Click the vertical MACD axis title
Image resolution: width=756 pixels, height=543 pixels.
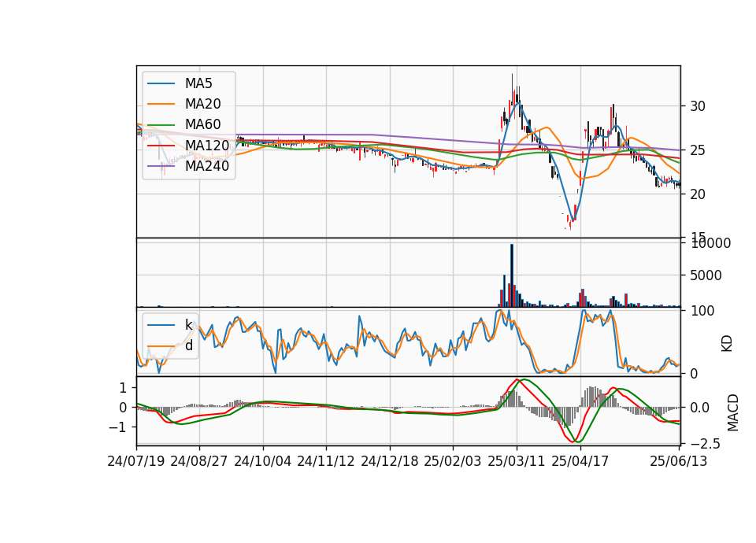click(732, 412)
